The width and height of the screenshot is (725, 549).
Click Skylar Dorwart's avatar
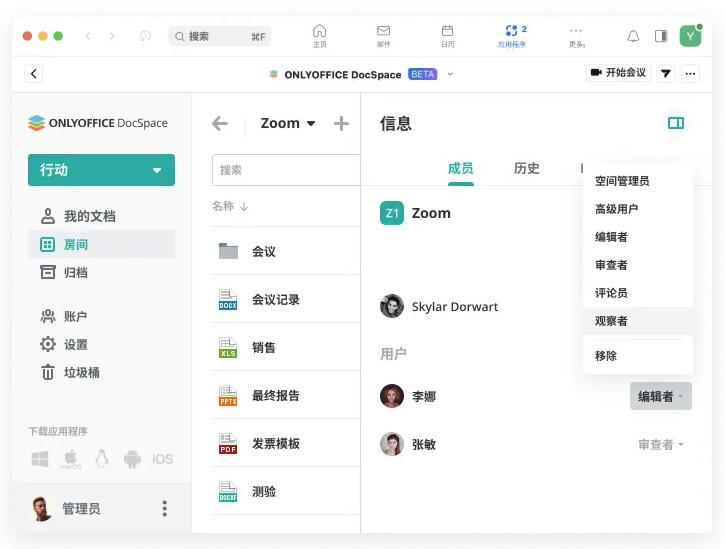(x=392, y=306)
